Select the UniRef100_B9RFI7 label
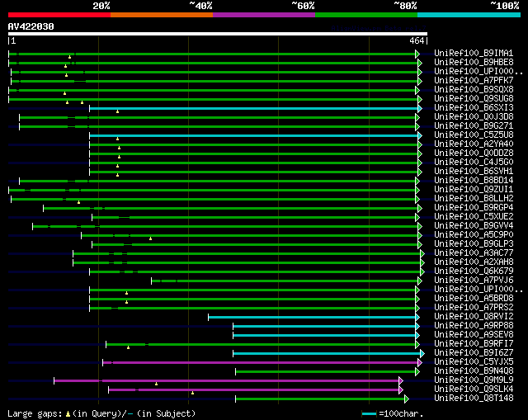Viewport: 528px width, 420px height. pos(474,344)
